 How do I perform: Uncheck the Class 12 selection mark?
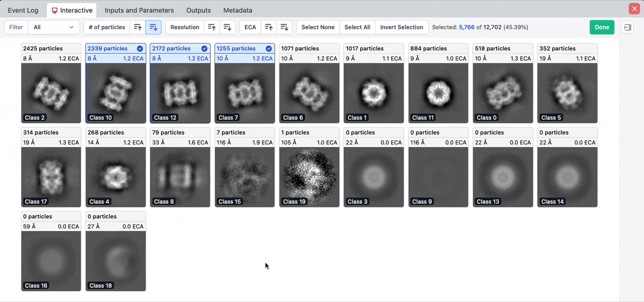coord(204,48)
